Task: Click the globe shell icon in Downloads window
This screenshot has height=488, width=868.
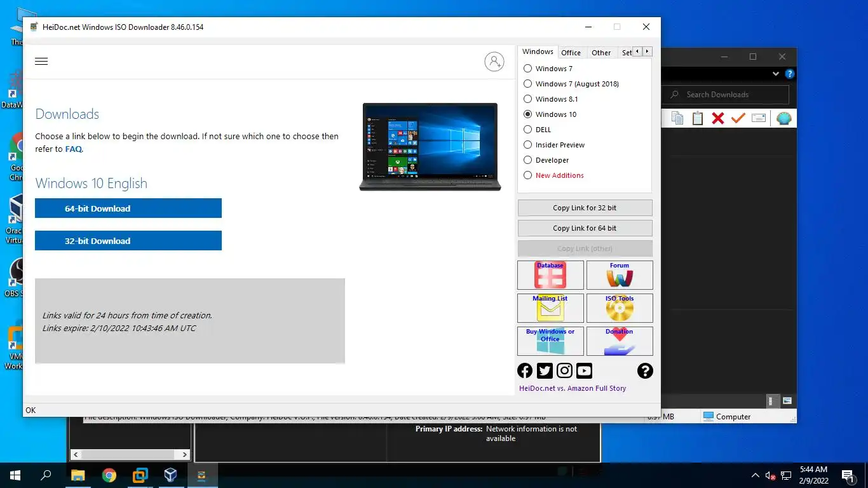Action: [784, 118]
